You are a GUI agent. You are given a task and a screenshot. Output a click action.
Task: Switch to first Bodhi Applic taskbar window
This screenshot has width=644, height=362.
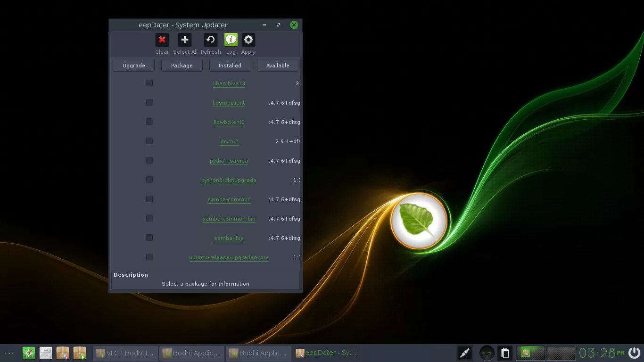point(192,353)
